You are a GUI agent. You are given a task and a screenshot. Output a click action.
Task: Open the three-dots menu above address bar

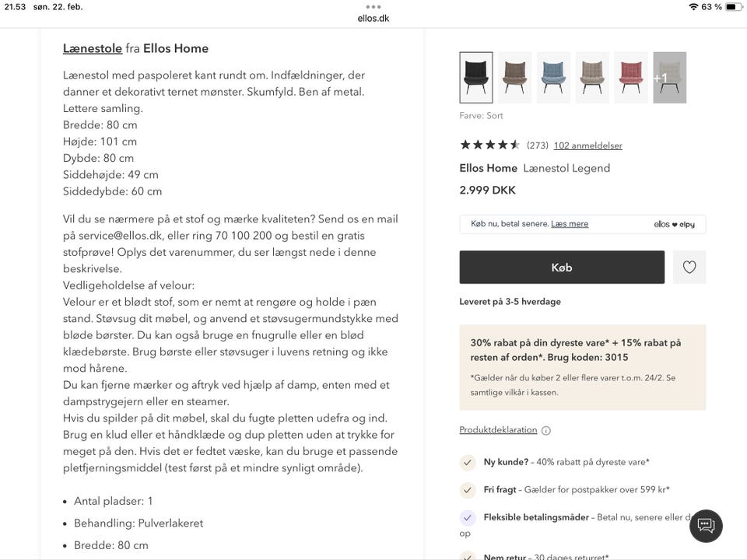click(373, 7)
